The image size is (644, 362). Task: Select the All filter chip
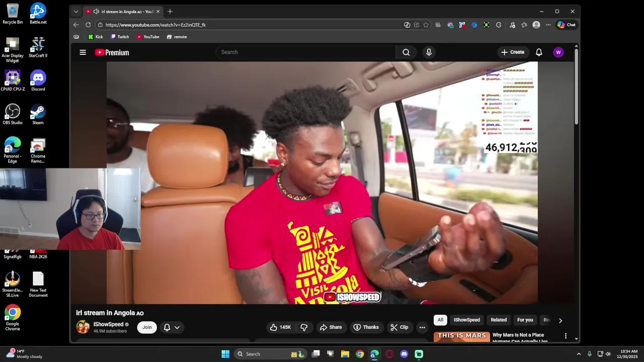tap(440, 320)
